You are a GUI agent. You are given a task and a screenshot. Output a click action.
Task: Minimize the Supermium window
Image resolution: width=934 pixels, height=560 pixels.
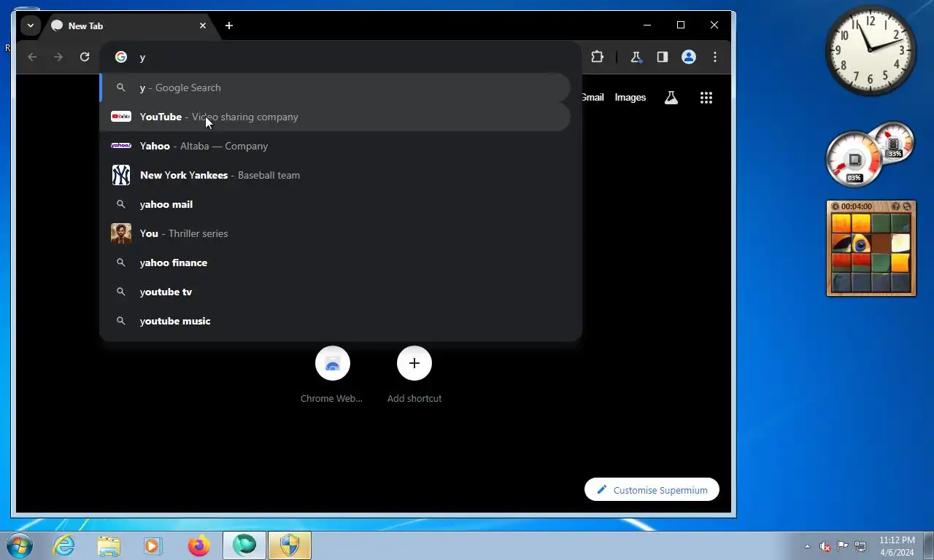[647, 25]
